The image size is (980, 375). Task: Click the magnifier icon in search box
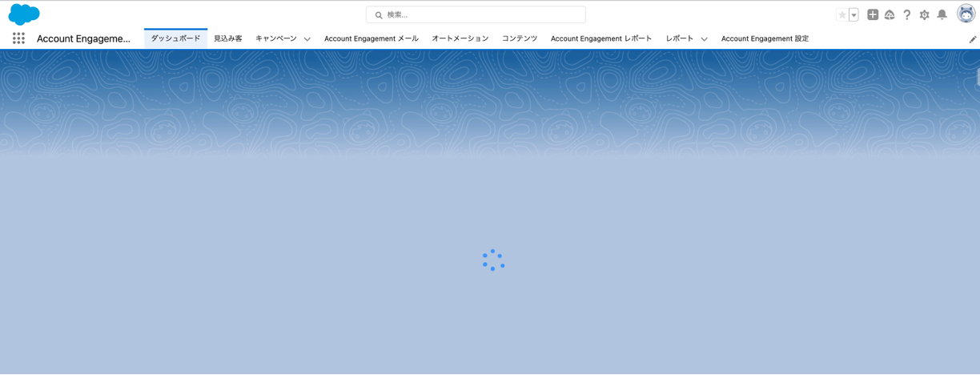click(379, 15)
